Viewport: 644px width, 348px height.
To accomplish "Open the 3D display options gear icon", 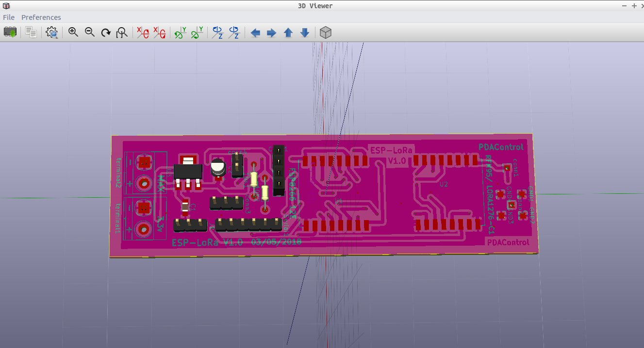I will pyautogui.click(x=52, y=32).
